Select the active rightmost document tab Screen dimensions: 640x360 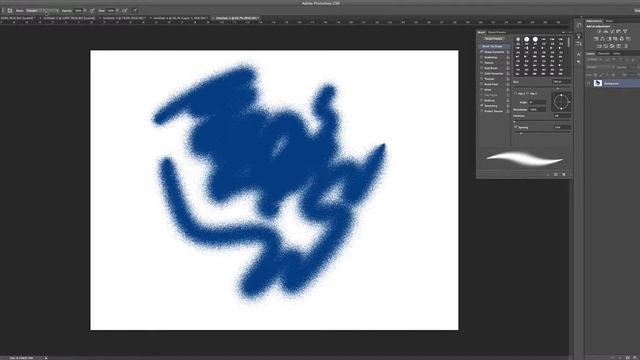pyautogui.click(x=236, y=18)
